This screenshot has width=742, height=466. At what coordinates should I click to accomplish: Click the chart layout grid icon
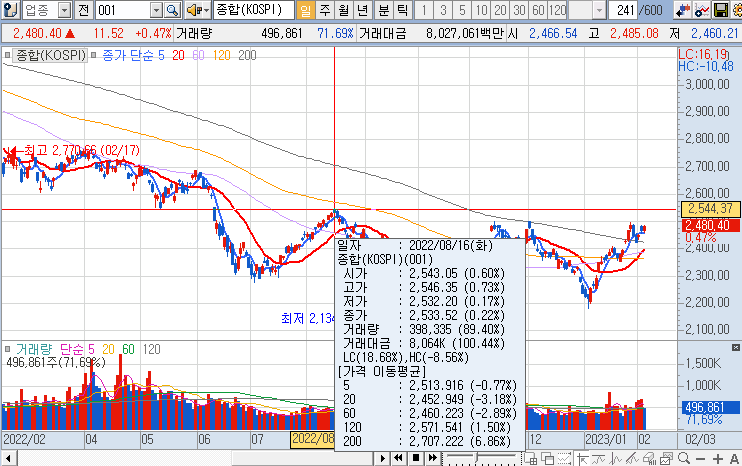click(530, 458)
